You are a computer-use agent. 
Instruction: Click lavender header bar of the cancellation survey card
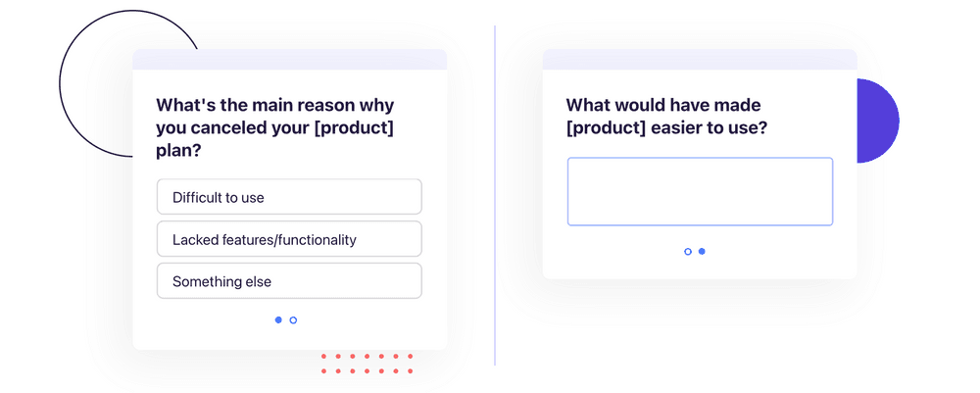[290, 60]
